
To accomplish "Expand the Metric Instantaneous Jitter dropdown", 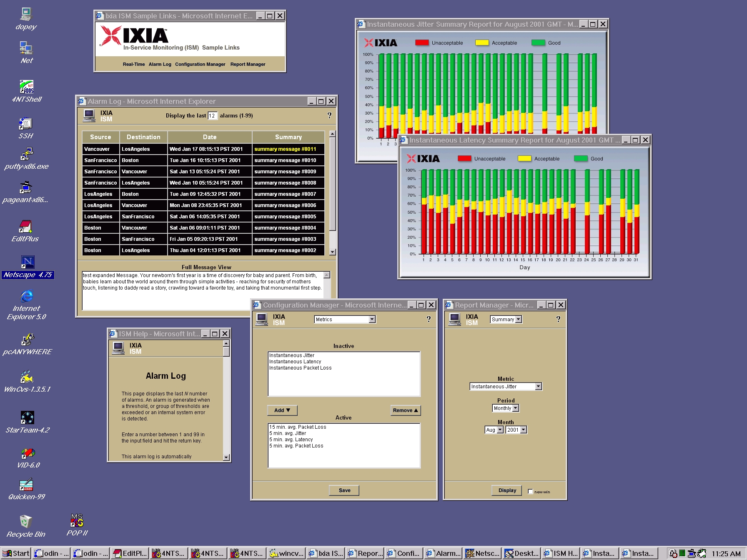I will [506, 387].
